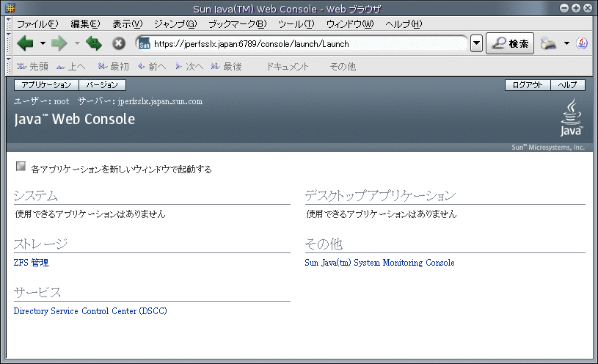Click the 検索 search button

(510, 43)
